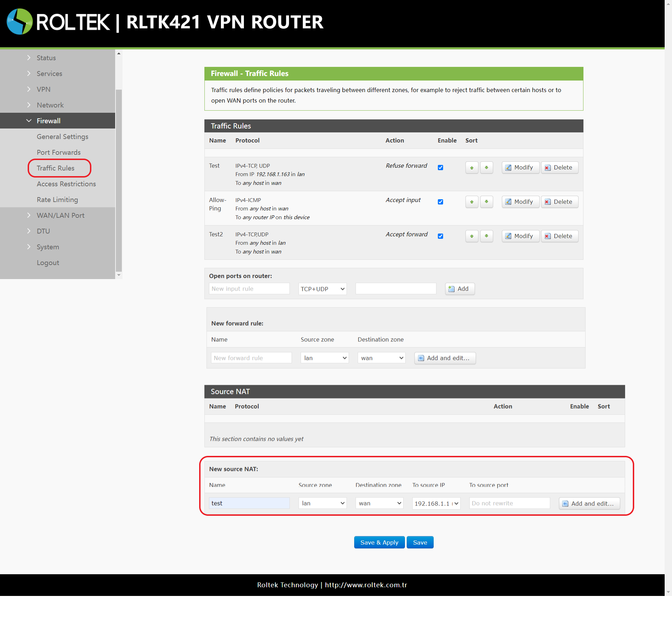
Task: Open the TCP+UDP protocol dropdown
Action: (x=322, y=289)
